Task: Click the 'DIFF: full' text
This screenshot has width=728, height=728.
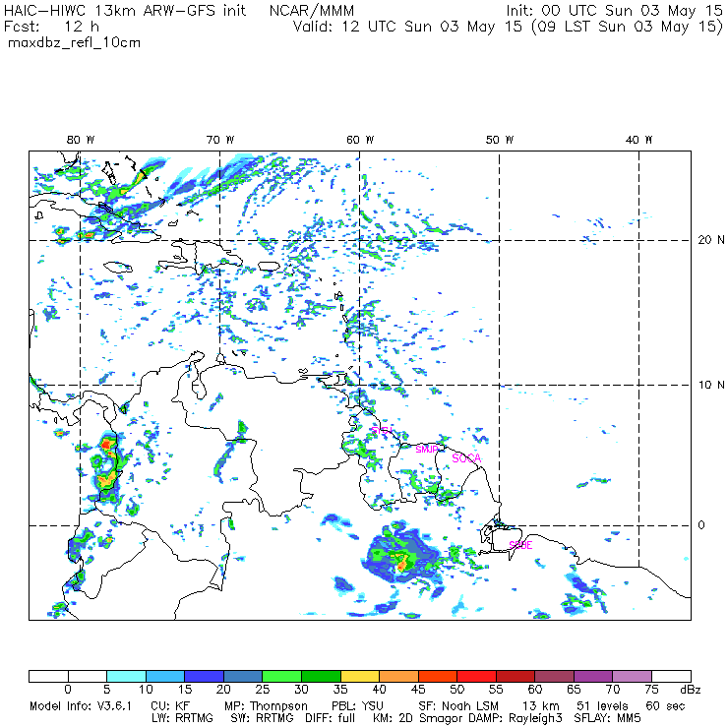Action: point(331,719)
